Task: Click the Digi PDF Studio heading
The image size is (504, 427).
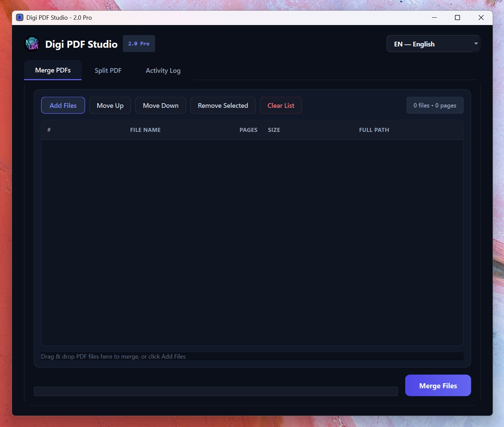Action: click(x=81, y=44)
